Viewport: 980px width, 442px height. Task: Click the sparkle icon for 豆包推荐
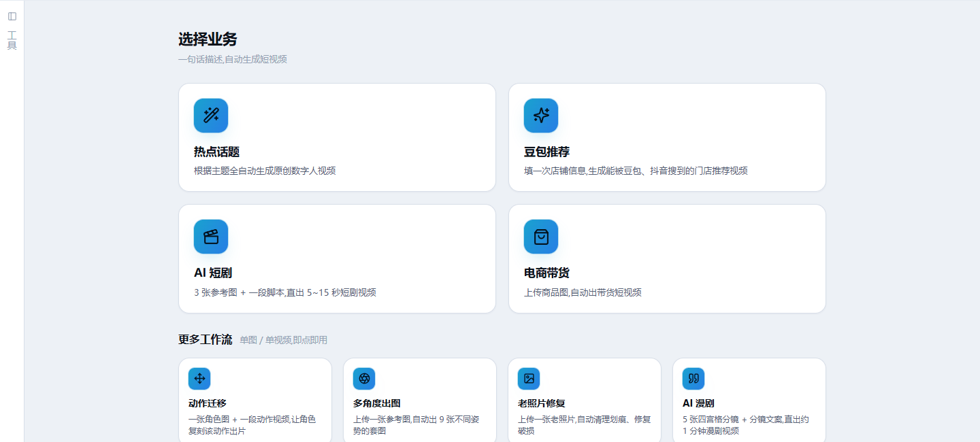click(x=541, y=116)
